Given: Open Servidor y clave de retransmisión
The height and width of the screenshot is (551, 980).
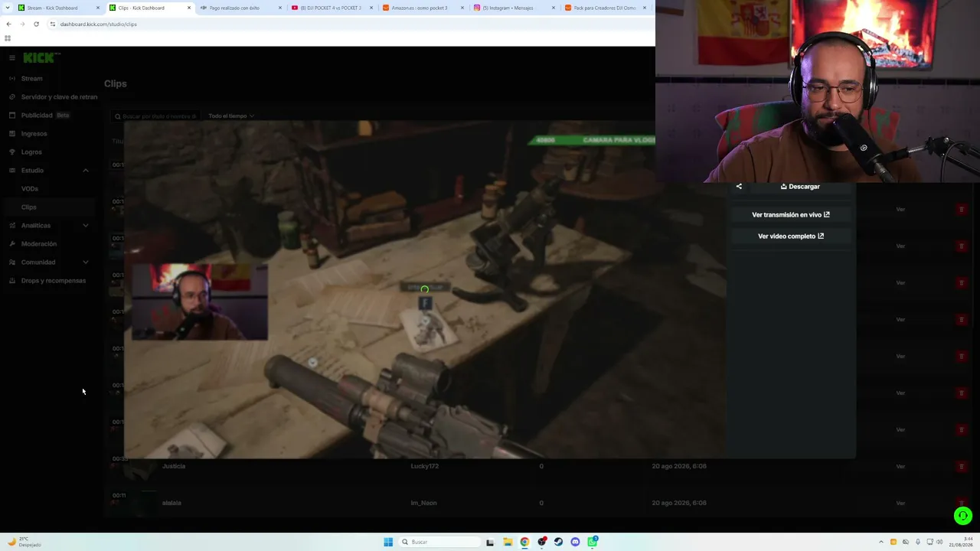Looking at the screenshot, I should 59,97.
